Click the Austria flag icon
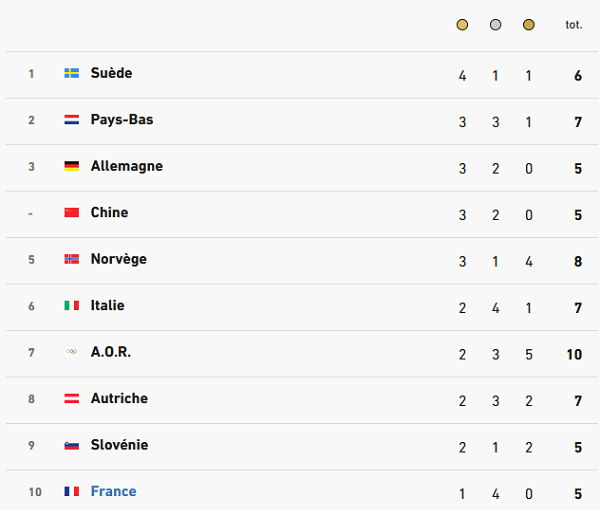 (72, 398)
